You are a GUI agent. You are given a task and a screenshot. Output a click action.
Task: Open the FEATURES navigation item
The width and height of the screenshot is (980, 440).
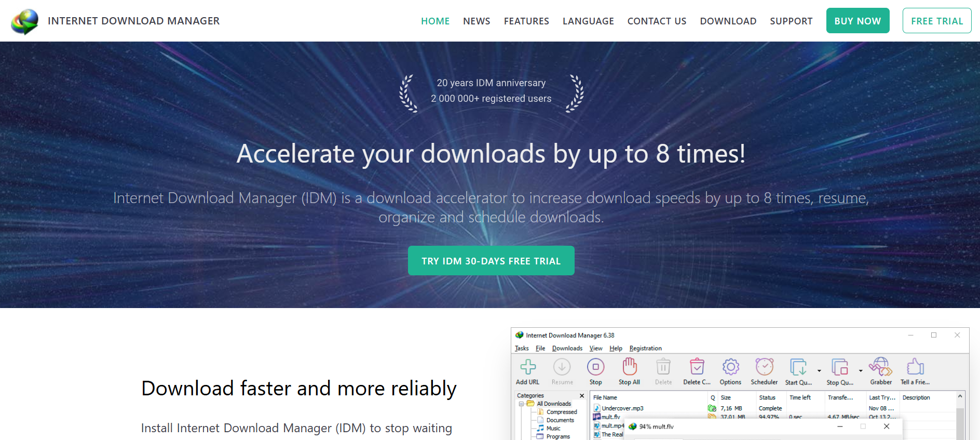click(526, 21)
